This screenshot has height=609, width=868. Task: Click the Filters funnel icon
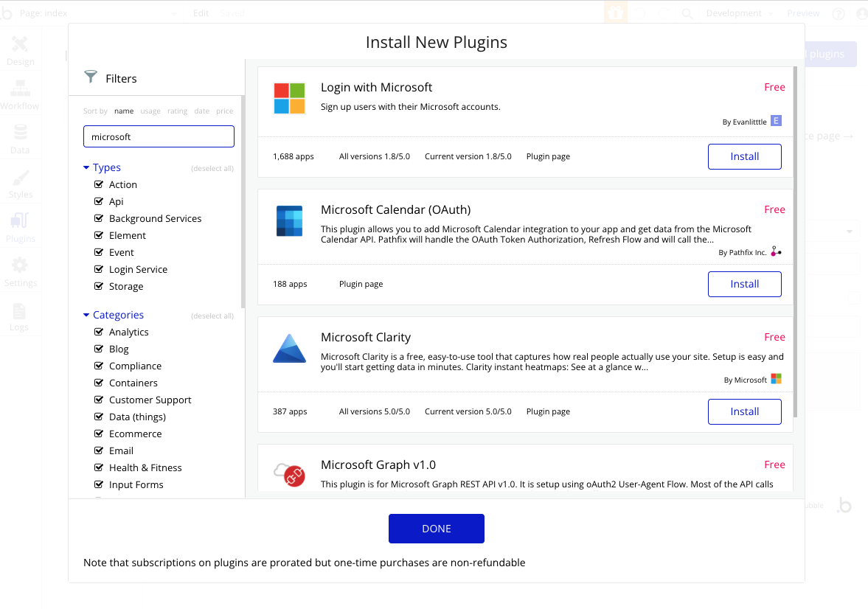(90, 77)
